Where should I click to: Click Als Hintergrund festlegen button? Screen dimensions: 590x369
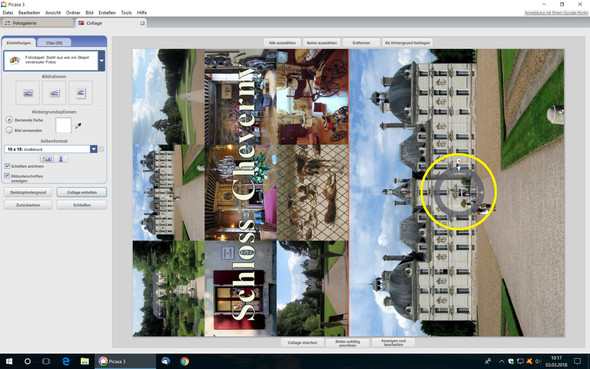pos(407,43)
